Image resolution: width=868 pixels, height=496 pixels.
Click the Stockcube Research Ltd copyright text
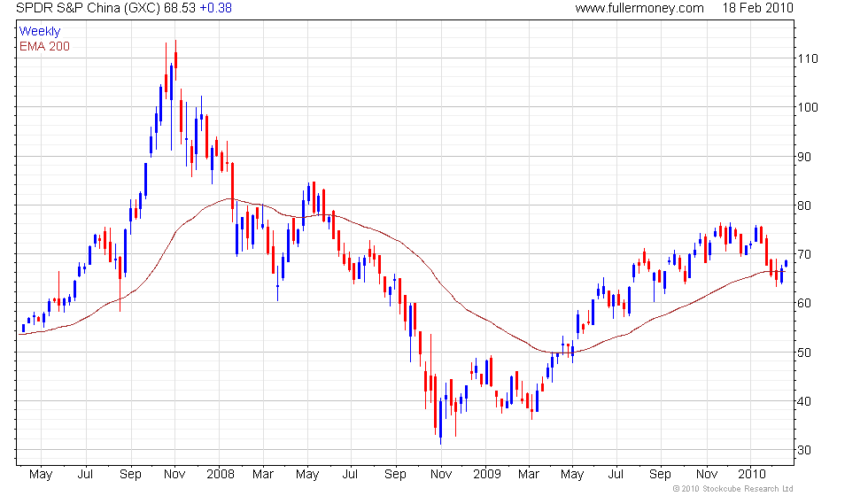pyautogui.click(x=733, y=489)
